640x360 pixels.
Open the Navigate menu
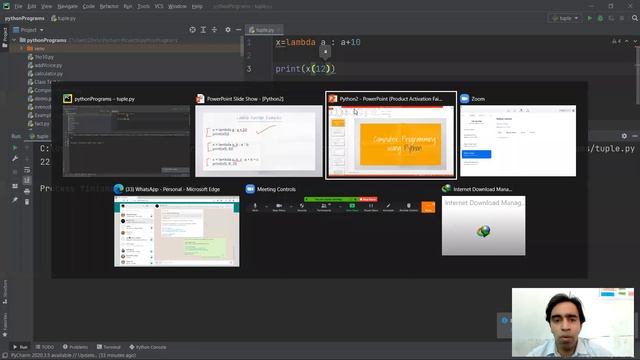coord(67,6)
